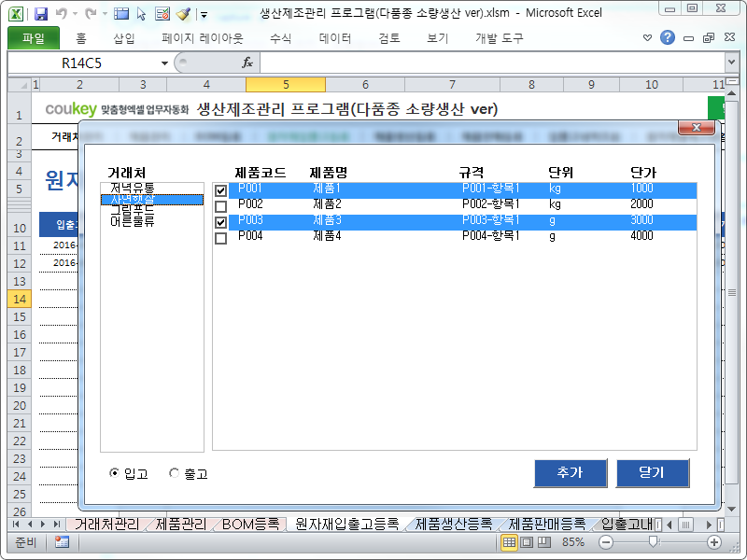Click the Name Box field showing R14C5
747x560 pixels.
coord(82,63)
